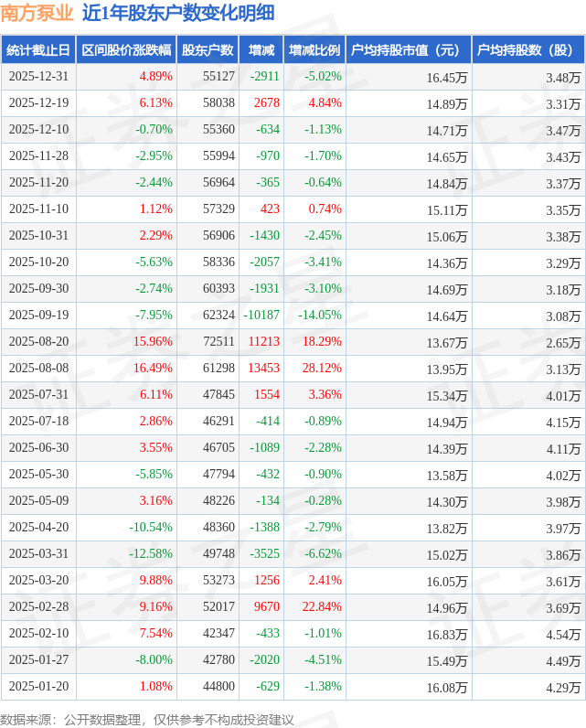
Task: Click the 4.54万 per-holder shares cell
Action: (562, 634)
